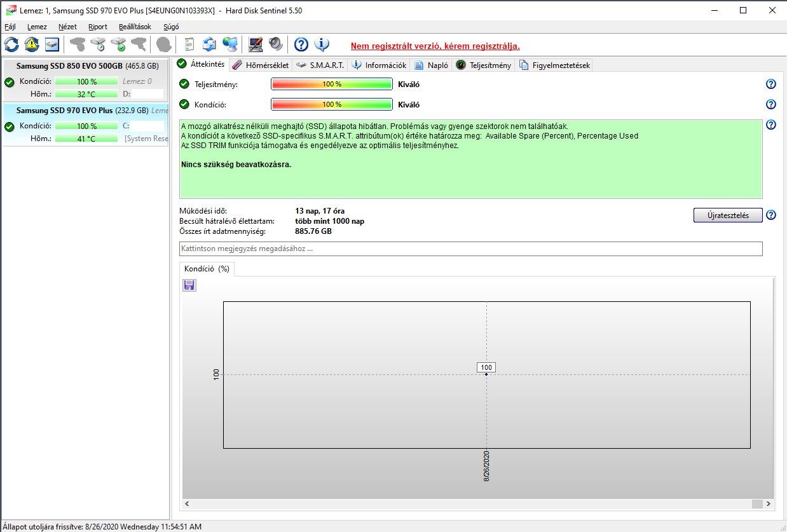Click the blue arrows update toolbar icon
Screen dimensions: 787x532
[x=209, y=44]
